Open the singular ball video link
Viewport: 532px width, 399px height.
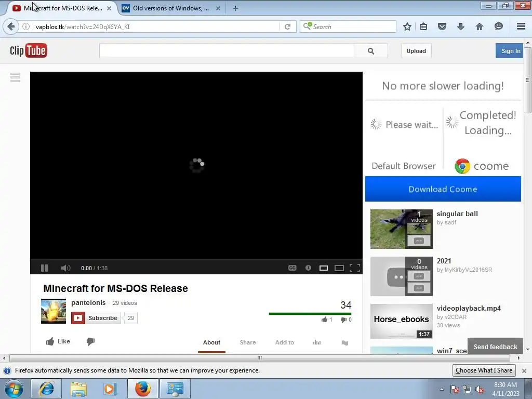[x=457, y=214]
